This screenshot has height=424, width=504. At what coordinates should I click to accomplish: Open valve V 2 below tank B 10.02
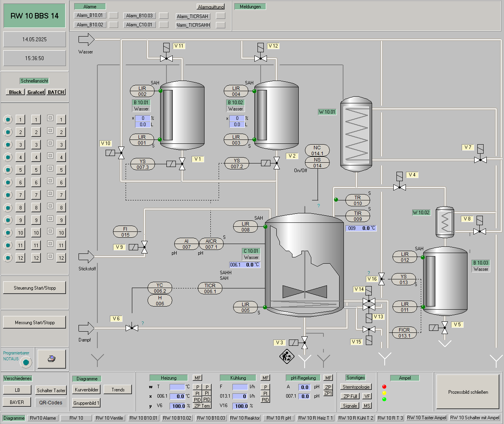point(277,163)
